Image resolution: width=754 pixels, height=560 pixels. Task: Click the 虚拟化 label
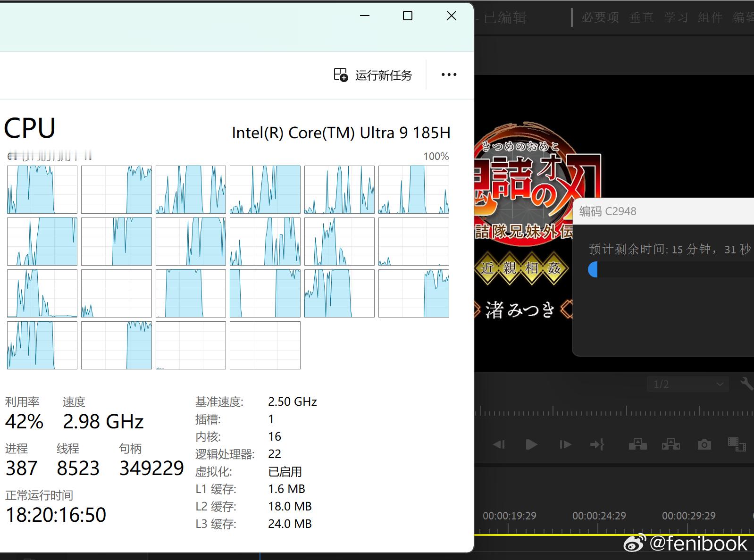(x=214, y=472)
